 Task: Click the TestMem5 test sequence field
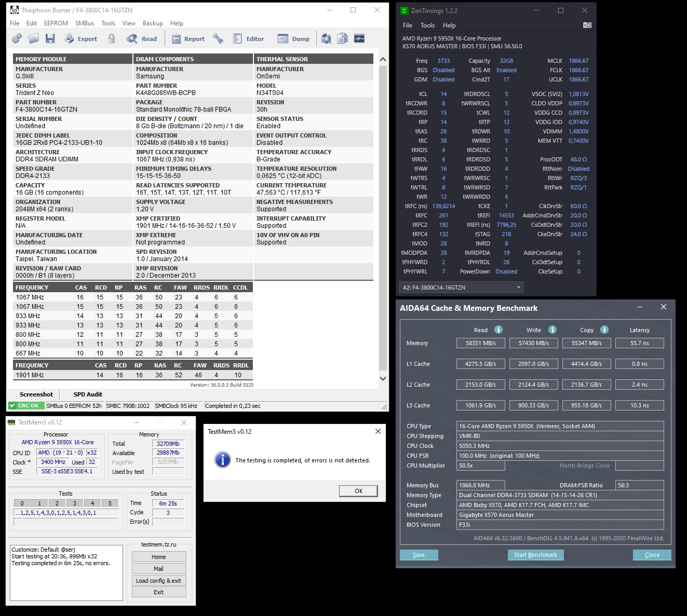[x=66, y=513]
